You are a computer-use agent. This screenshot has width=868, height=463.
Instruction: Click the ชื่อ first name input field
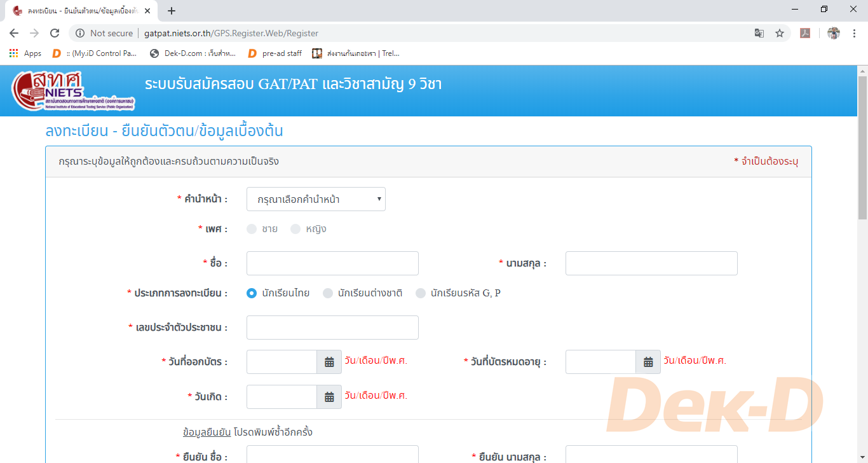click(x=332, y=263)
